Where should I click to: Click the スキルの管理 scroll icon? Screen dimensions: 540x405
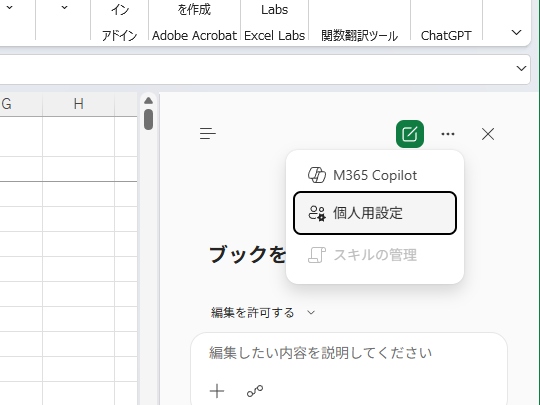coord(316,255)
